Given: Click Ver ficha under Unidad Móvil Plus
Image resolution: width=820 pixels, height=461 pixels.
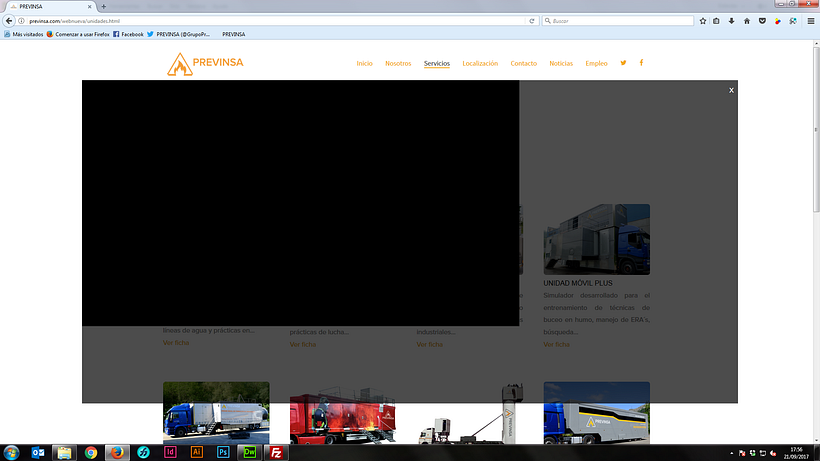Looking at the screenshot, I should [556, 344].
